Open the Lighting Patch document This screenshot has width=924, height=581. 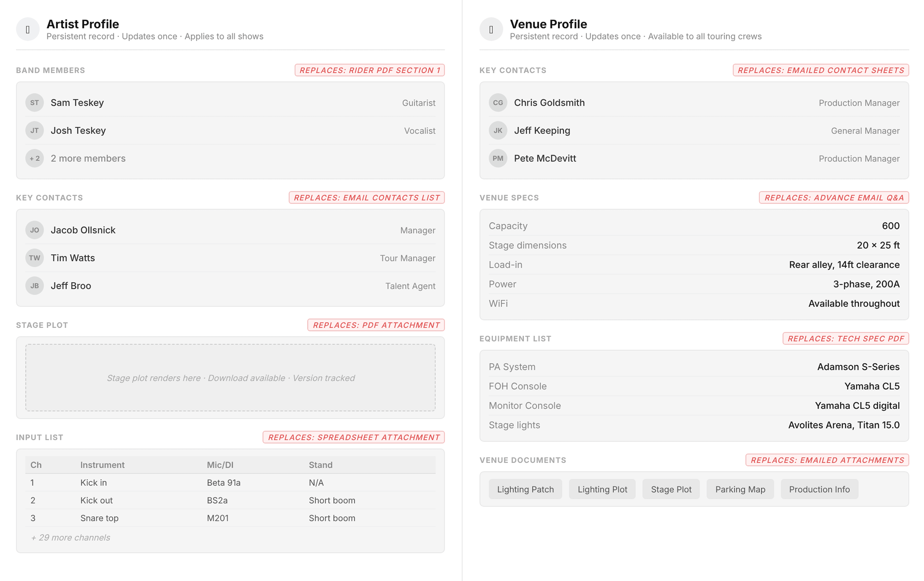[x=525, y=489]
